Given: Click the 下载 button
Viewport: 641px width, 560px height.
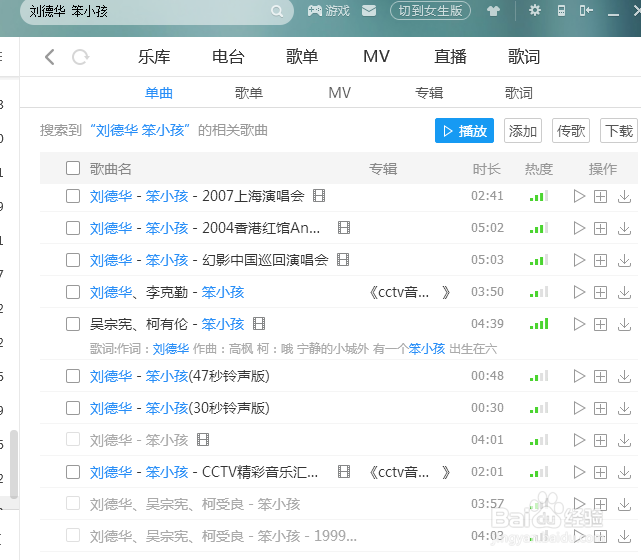Looking at the screenshot, I should pyautogui.click(x=619, y=131).
